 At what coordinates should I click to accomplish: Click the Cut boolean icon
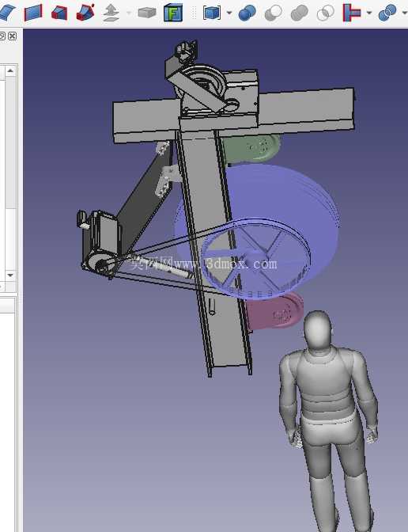point(273,13)
